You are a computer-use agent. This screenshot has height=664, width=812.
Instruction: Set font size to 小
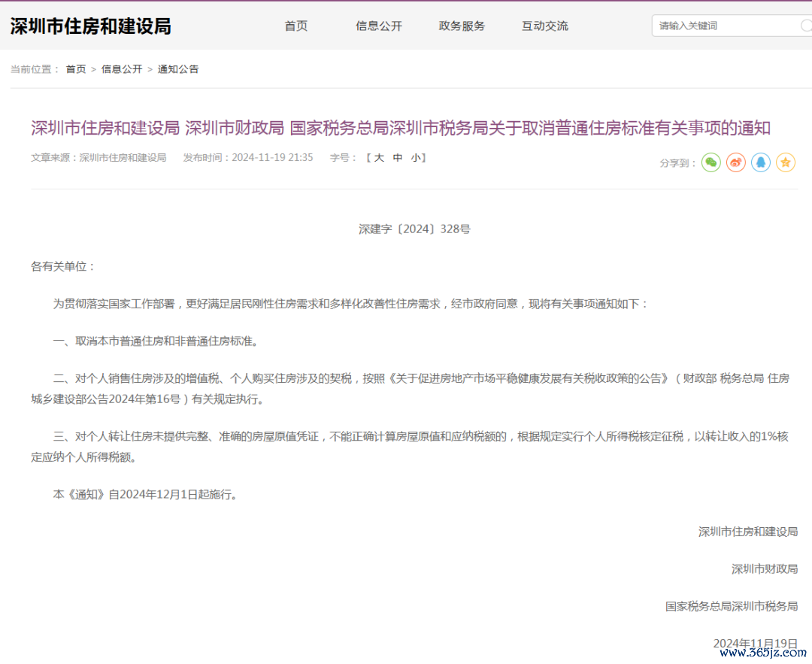coord(416,158)
